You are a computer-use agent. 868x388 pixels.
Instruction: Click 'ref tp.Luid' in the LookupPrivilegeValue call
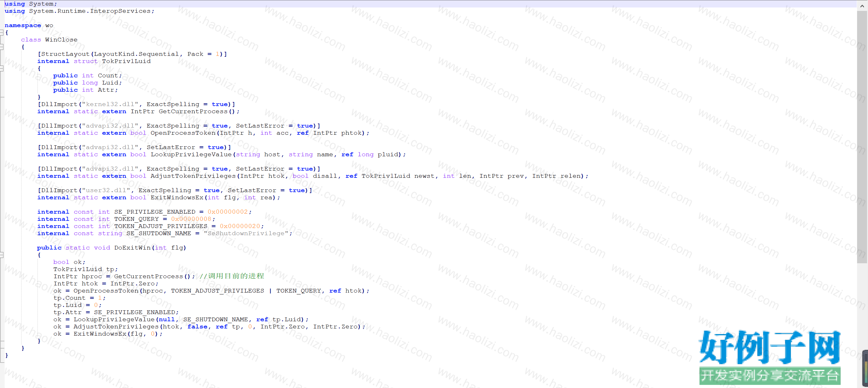[x=278, y=320]
